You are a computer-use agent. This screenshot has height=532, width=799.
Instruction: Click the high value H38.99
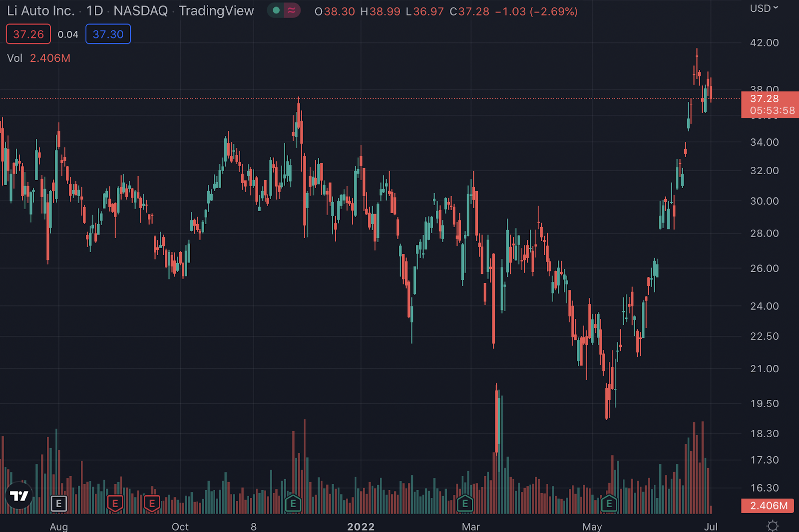(x=380, y=11)
